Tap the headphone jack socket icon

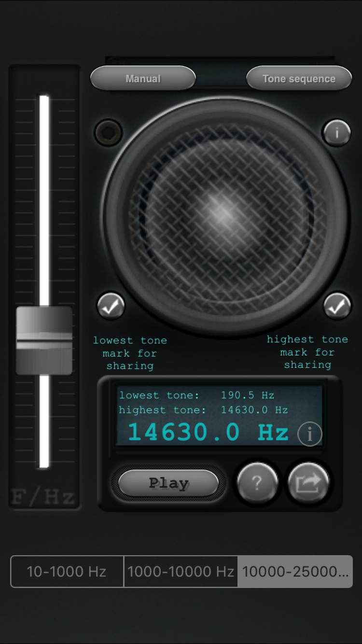[109, 132]
